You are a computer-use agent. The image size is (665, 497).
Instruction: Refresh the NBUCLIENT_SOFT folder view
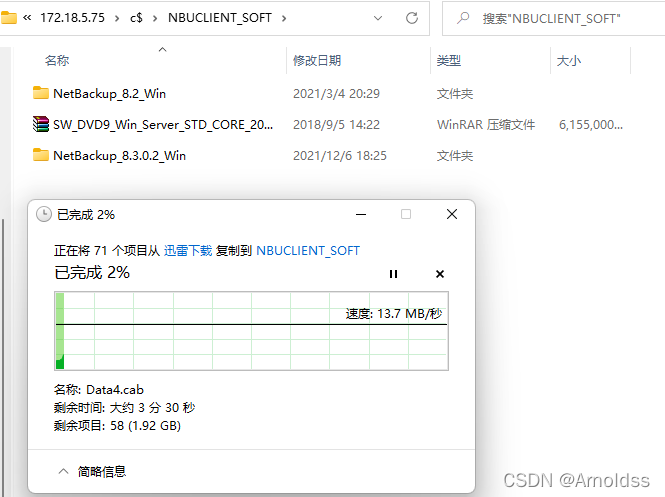412,18
